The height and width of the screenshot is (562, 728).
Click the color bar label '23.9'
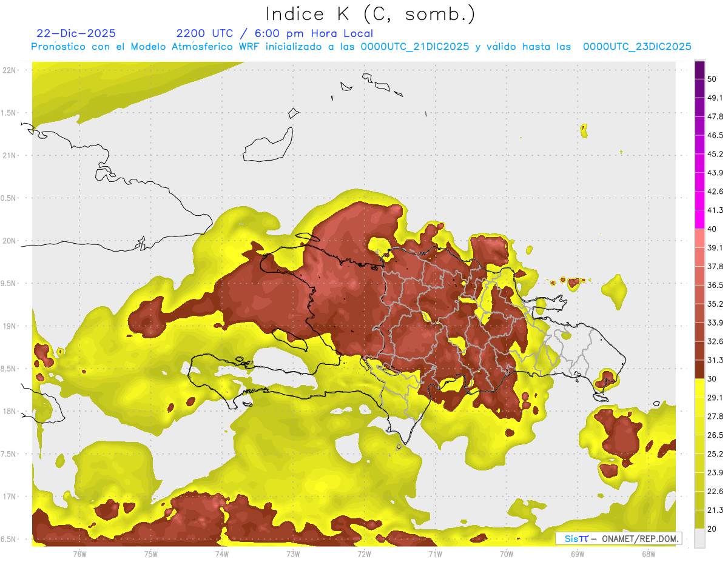[x=715, y=472]
